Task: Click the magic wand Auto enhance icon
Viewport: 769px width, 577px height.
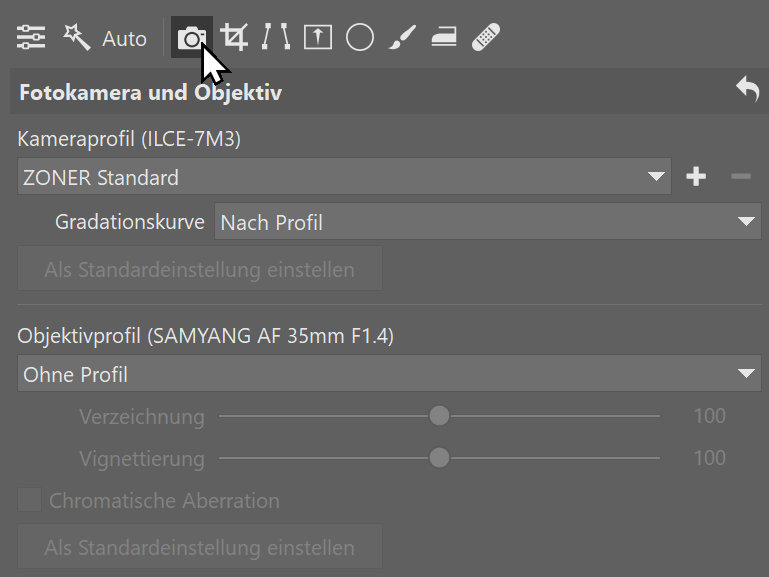Action: (77, 38)
